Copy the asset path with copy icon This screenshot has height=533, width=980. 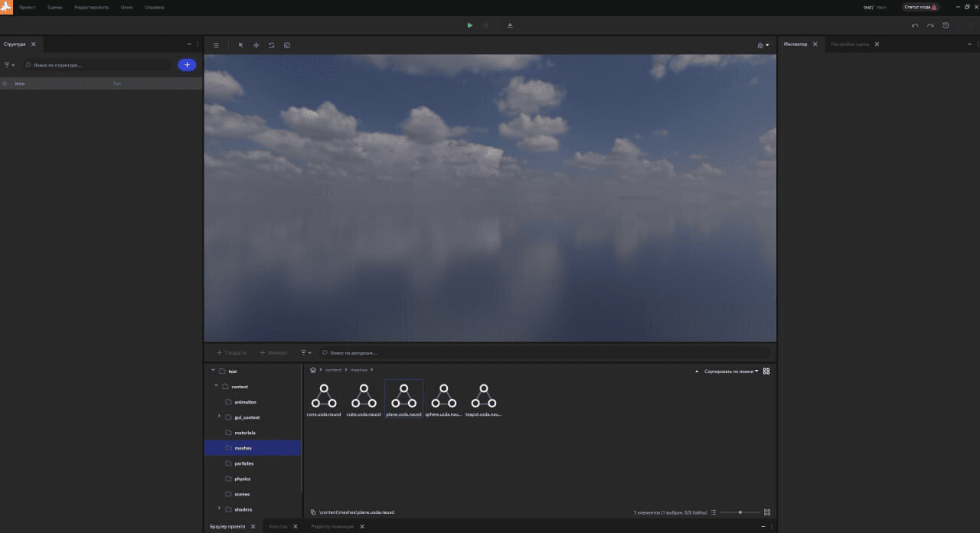(x=313, y=512)
